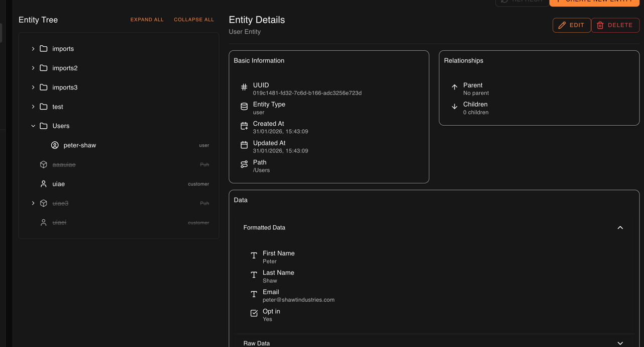Click the calendar icon beside Updated At

click(x=244, y=145)
